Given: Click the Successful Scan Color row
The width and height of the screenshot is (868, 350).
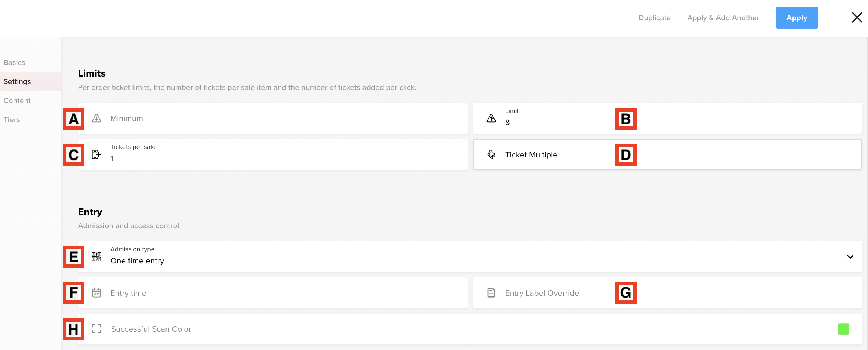Looking at the screenshot, I should click(x=470, y=329).
